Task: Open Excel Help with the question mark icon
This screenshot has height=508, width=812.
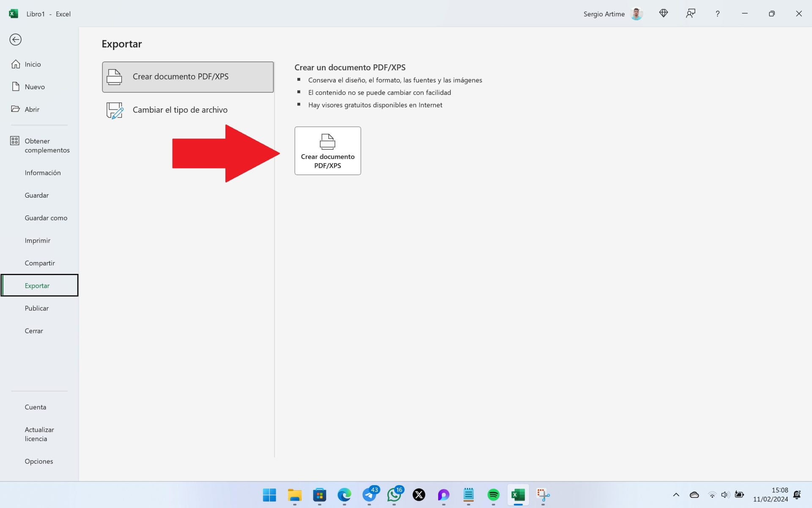Action: 717,14
